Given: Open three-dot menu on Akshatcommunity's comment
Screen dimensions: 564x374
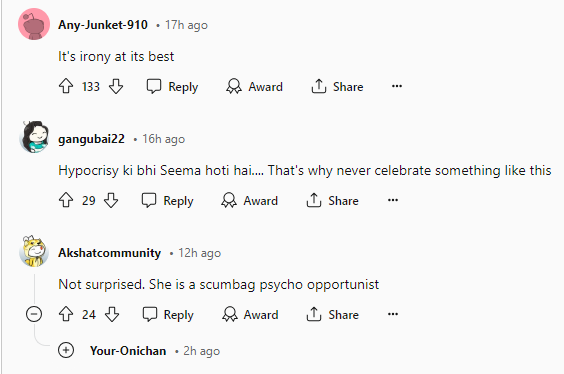Looking at the screenshot, I should tap(393, 314).
